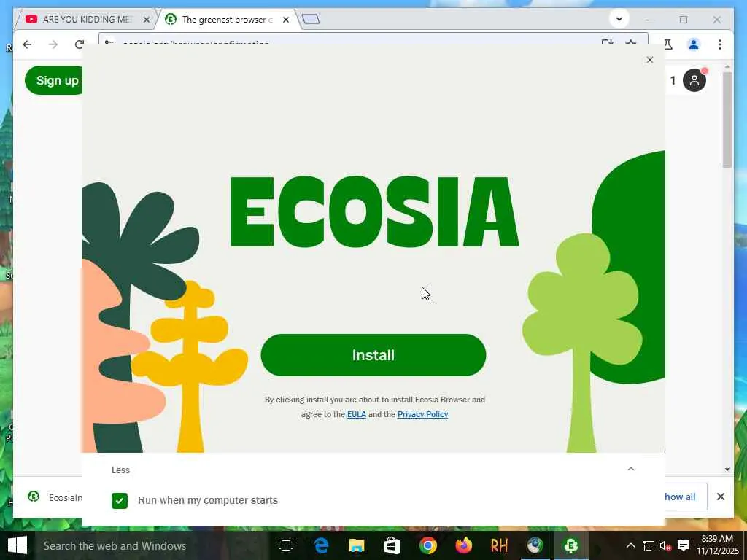
Task: Open the globe app taskbar icon
Action: tap(535, 545)
